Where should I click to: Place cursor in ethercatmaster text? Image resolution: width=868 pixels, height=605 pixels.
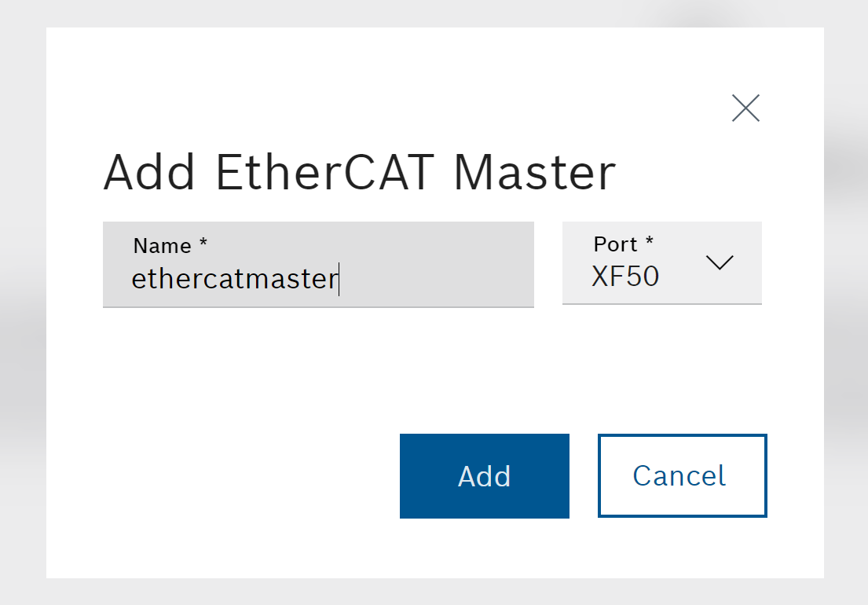click(235, 278)
